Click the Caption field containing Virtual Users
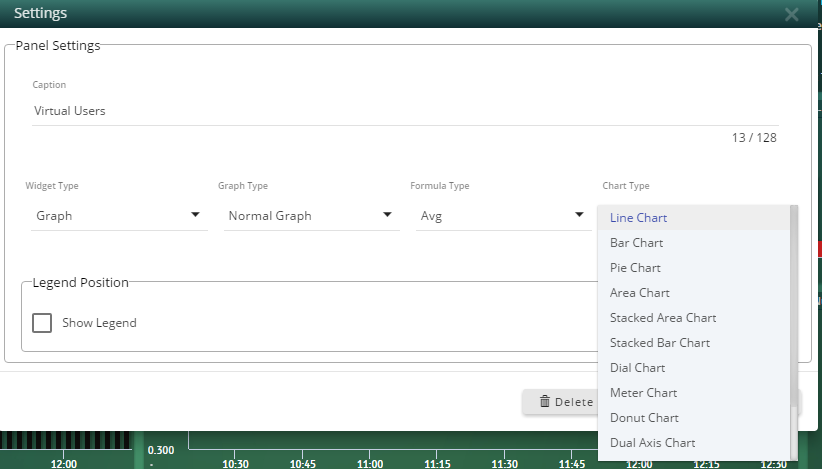 click(x=405, y=111)
